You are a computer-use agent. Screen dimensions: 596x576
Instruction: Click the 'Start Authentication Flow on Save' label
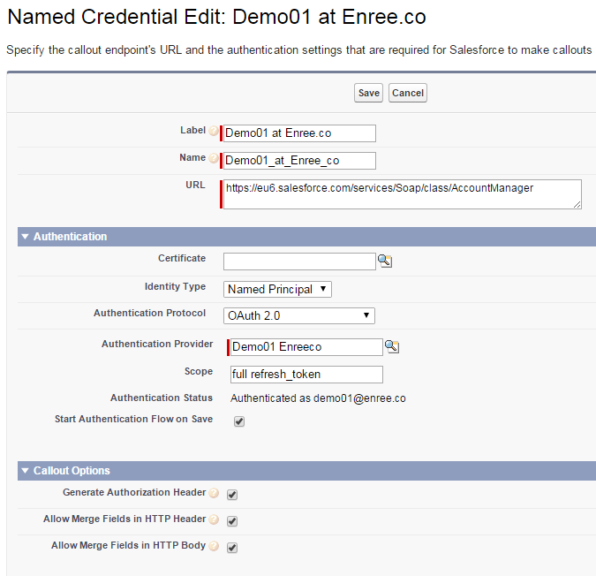134,419
